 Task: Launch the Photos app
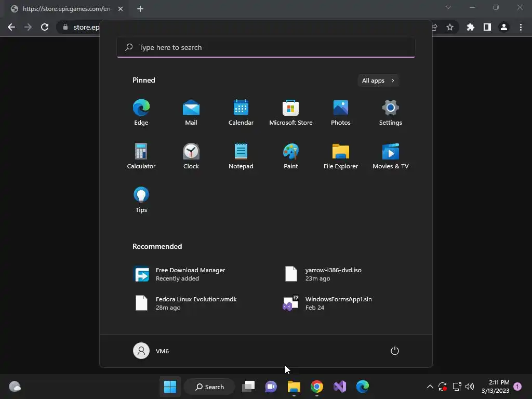tap(341, 113)
